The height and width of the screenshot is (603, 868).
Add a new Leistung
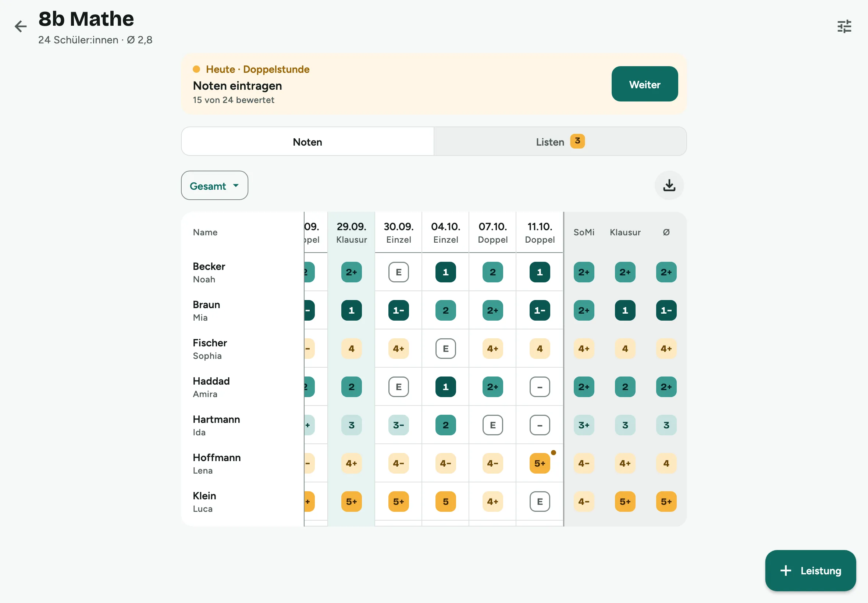coord(811,570)
